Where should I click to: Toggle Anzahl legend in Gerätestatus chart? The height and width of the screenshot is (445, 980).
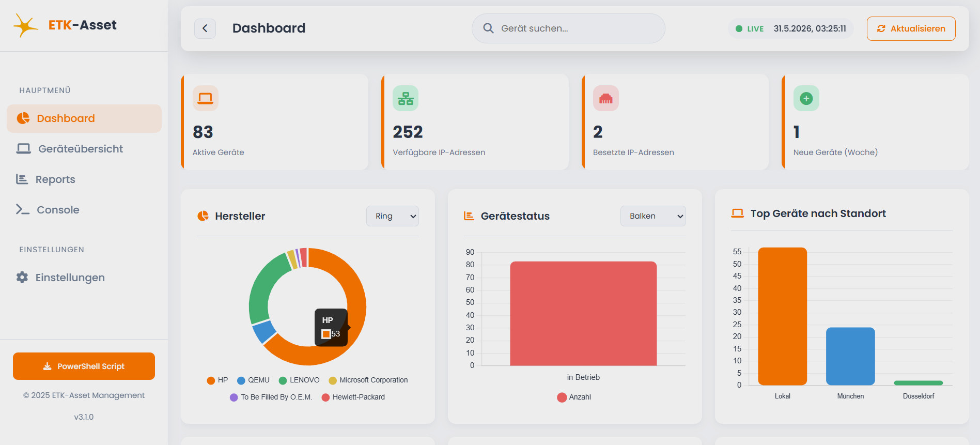[x=574, y=397]
